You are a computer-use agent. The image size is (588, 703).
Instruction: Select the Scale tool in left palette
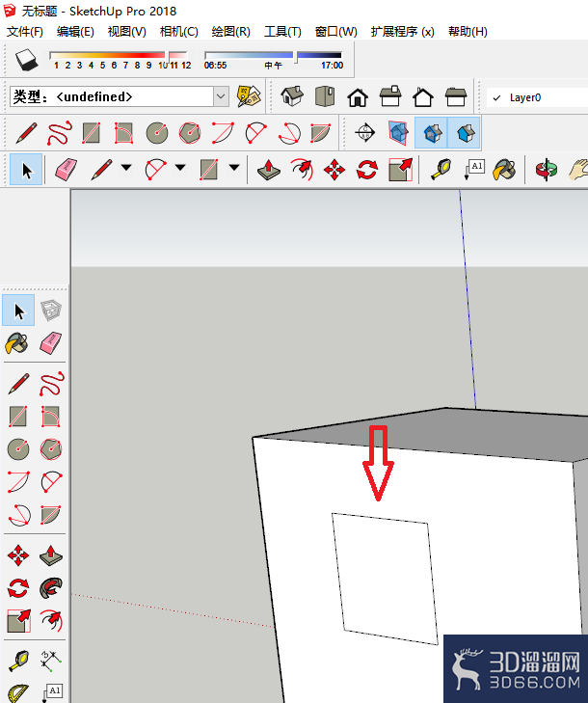click(19, 621)
